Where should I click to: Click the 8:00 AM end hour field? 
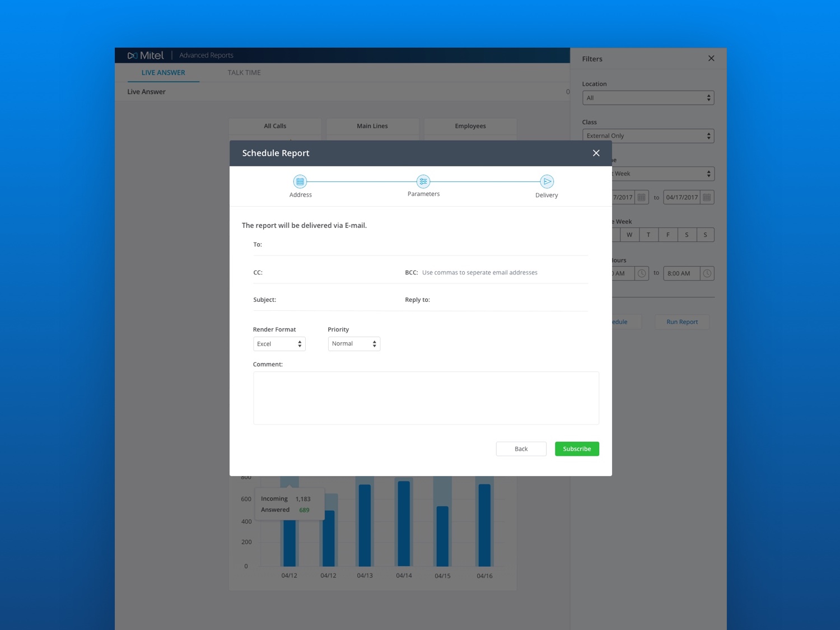click(682, 273)
